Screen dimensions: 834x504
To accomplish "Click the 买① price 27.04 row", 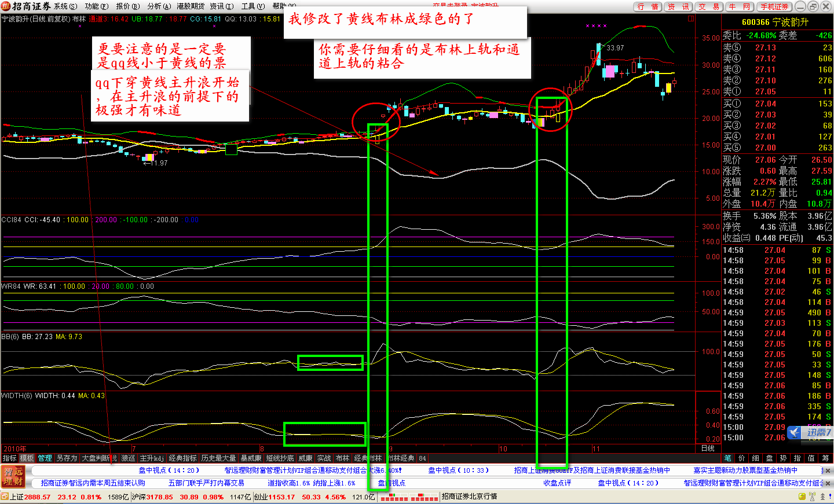I will tap(777, 104).
